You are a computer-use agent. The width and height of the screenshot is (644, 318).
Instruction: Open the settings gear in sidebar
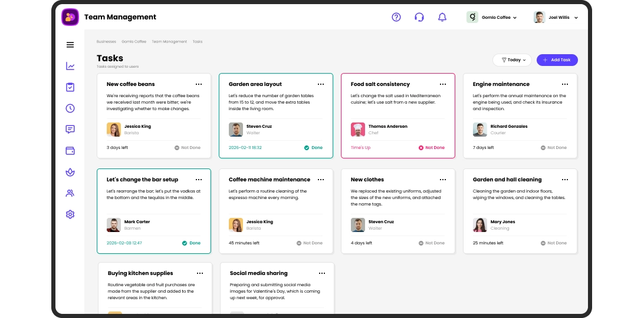click(70, 214)
